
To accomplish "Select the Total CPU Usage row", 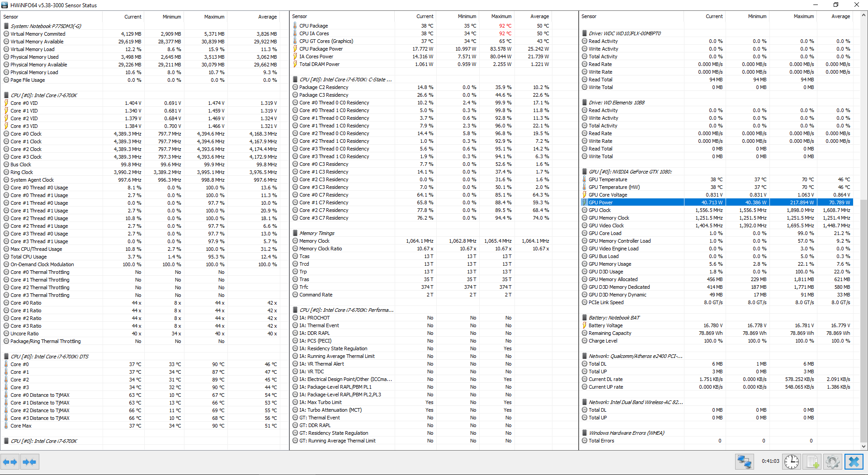I will point(140,257).
